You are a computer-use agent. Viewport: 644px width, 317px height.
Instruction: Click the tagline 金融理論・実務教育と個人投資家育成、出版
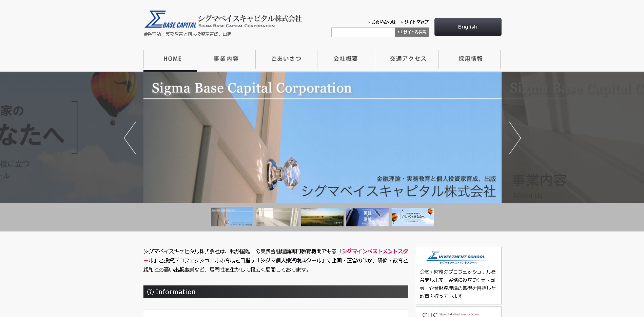click(x=188, y=34)
